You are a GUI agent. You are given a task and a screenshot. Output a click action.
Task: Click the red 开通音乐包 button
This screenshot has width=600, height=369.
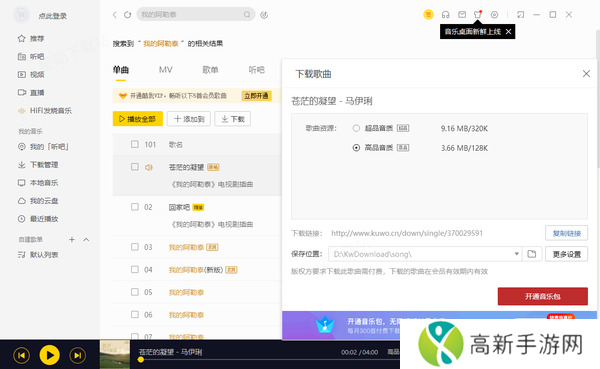(x=543, y=296)
